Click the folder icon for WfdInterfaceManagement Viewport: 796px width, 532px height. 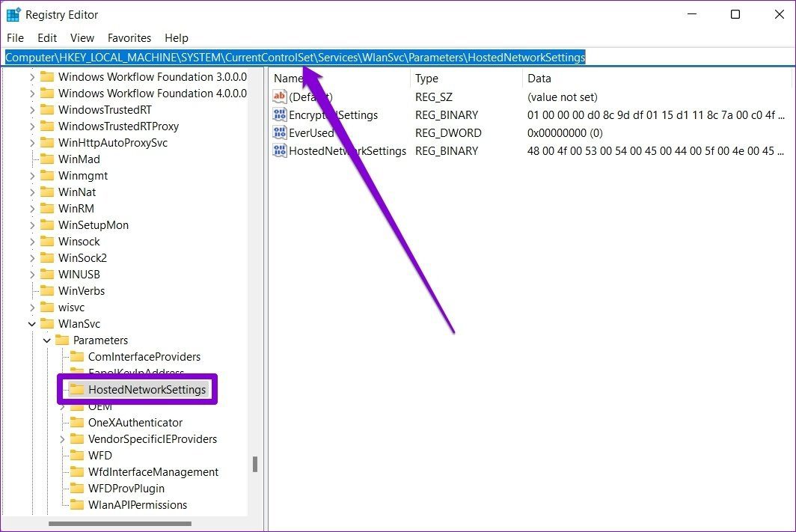point(77,471)
